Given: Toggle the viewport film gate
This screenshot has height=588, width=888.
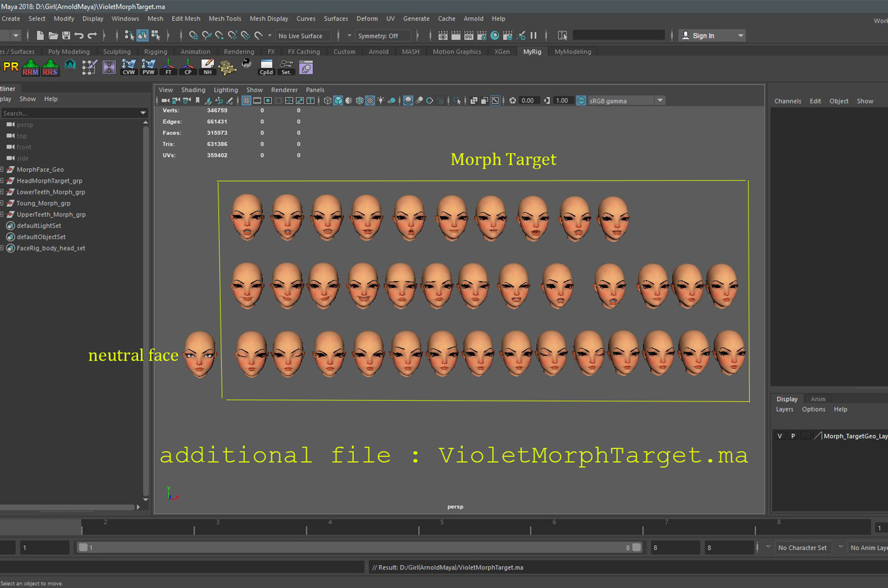Looking at the screenshot, I should pyautogui.click(x=257, y=100).
